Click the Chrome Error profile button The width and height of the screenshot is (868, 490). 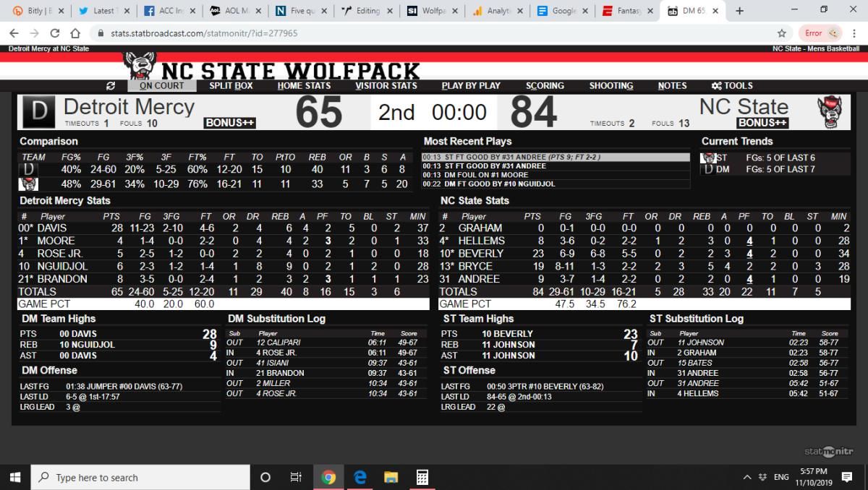pyautogui.click(x=821, y=33)
